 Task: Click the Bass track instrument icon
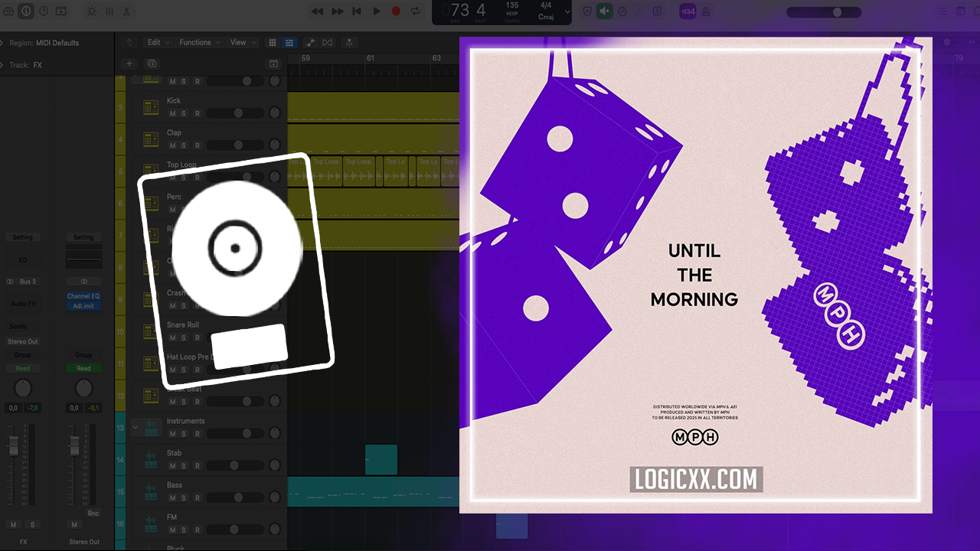point(151,493)
